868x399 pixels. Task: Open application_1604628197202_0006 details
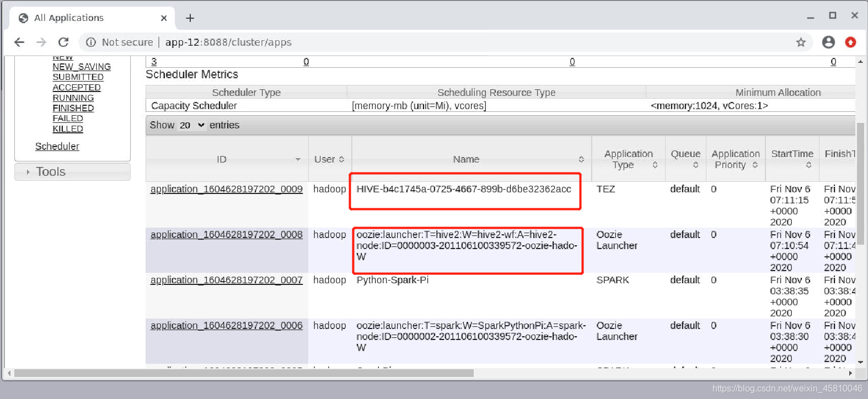(227, 325)
